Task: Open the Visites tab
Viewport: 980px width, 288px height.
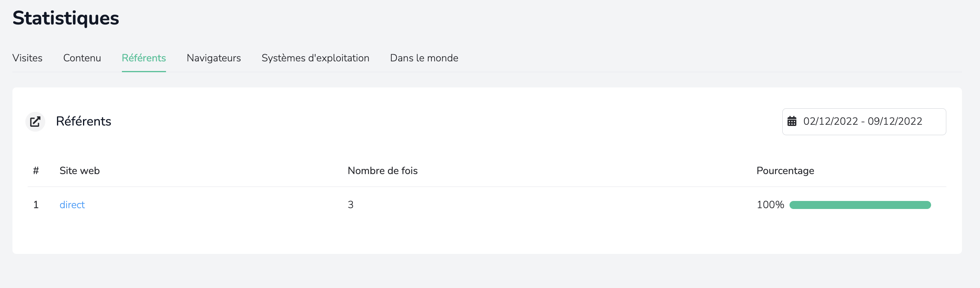Action: coord(27,58)
